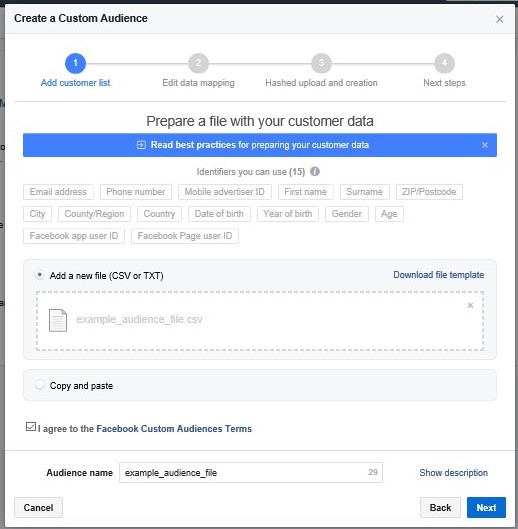Click step 2 circle Edit data mapping
518x529 pixels.
click(x=198, y=63)
